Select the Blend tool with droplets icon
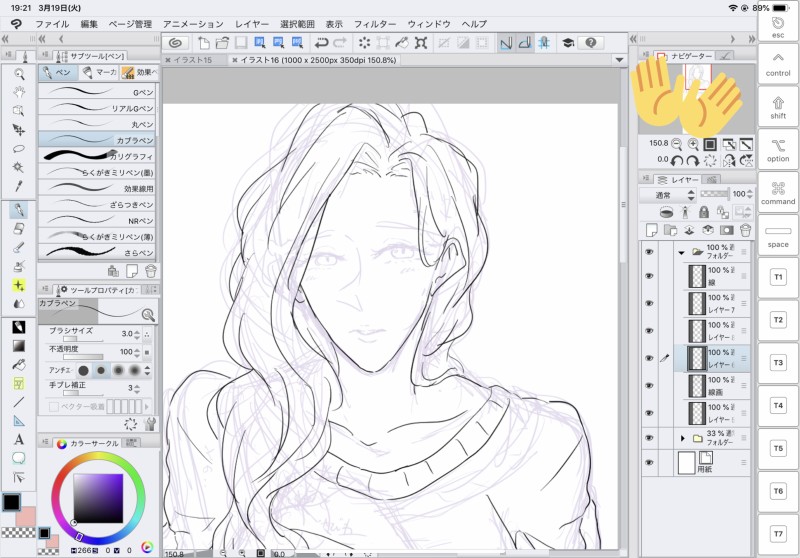Image resolution: width=800 pixels, height=558 pixels. click(x=19, y=304)
